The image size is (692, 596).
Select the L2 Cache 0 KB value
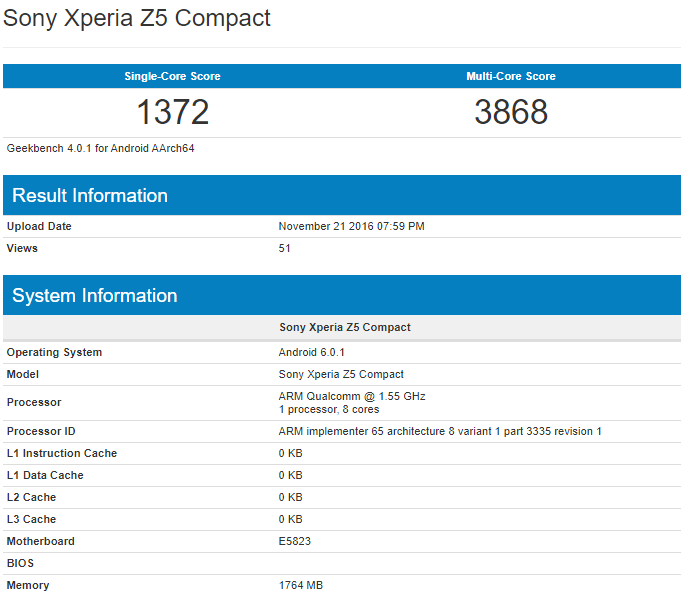(x=290, y=498)
